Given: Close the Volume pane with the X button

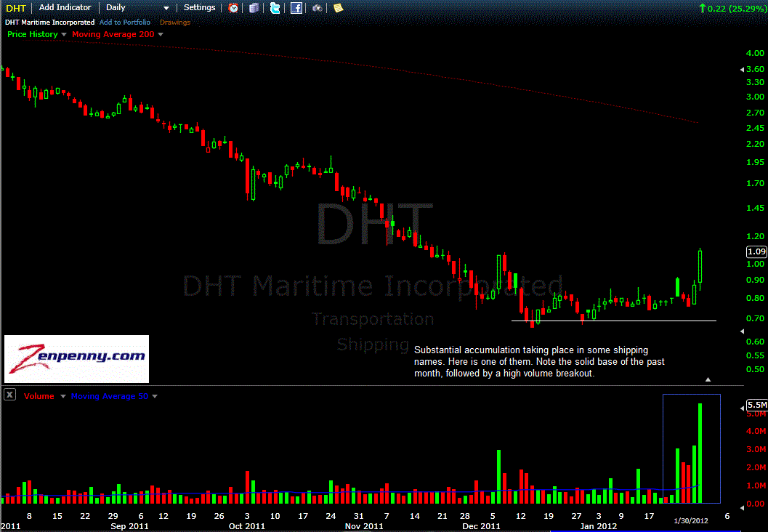Looking at the screenshot, I should click(x=9, y=395).
